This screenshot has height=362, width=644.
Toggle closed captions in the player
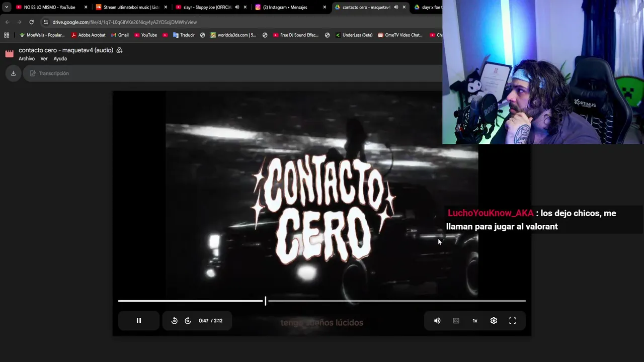[x=456, y=321]
